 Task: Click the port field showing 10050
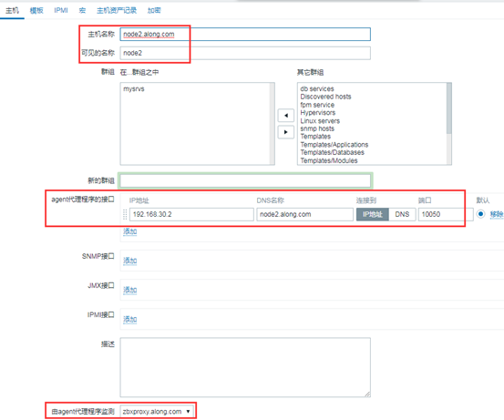[446, 214]
